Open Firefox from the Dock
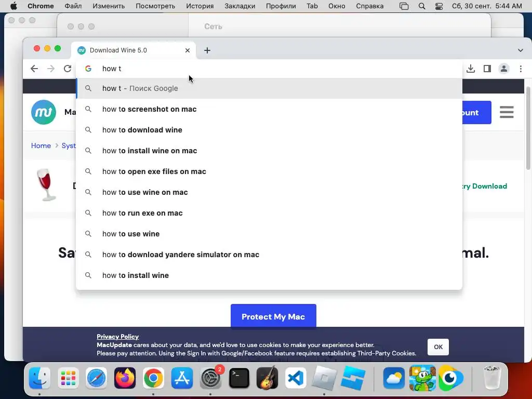 tap(125, 378)
